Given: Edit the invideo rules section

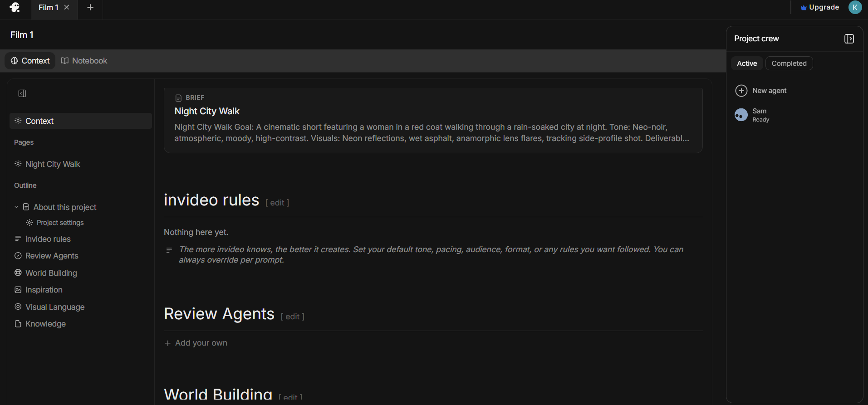Looking at the screenshot, I should pyautogui.click(x=277, y=203).
